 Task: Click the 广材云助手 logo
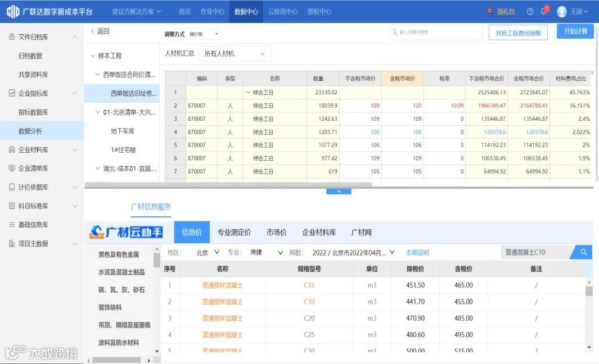pyautogui.click(x=125, y=232)
